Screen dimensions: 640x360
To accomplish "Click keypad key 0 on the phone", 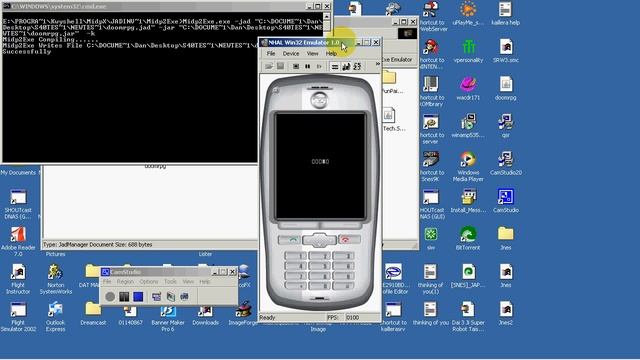I will (x=320, y=287).
